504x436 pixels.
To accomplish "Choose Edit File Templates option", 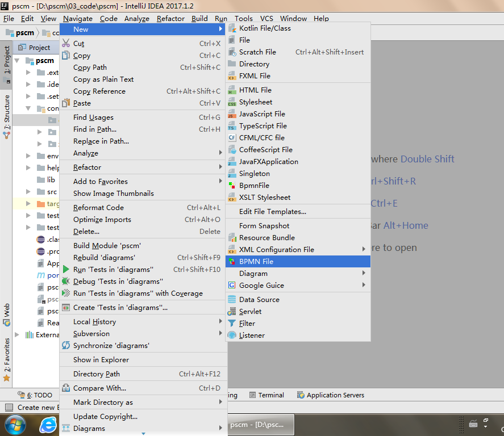I will pos(298,212).
